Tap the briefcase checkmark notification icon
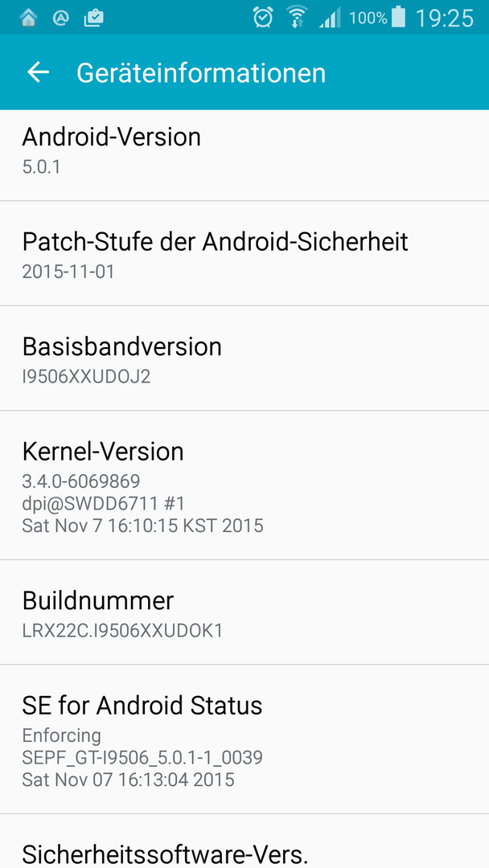This screenshot has width=489, height=868. (93, 18)
